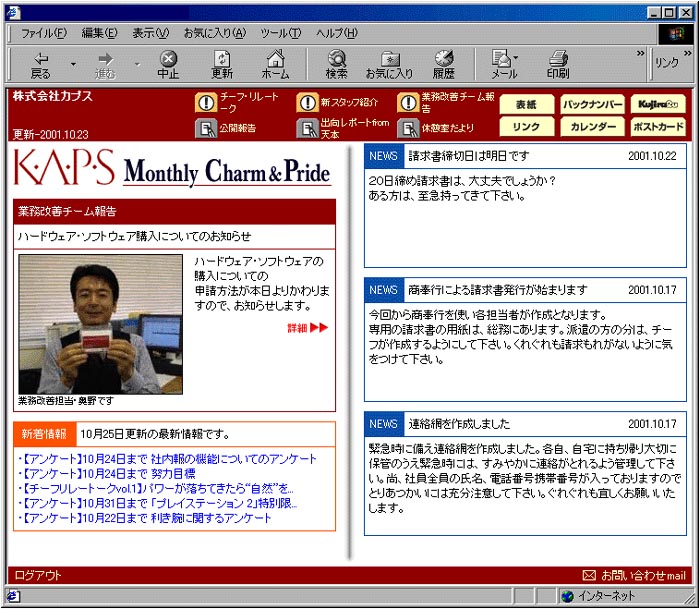This screenshot has width=700, height=609.
Task: Click the Print (印刷) toolbar icon
Action: pyautogui.click(x=557, y=65)
